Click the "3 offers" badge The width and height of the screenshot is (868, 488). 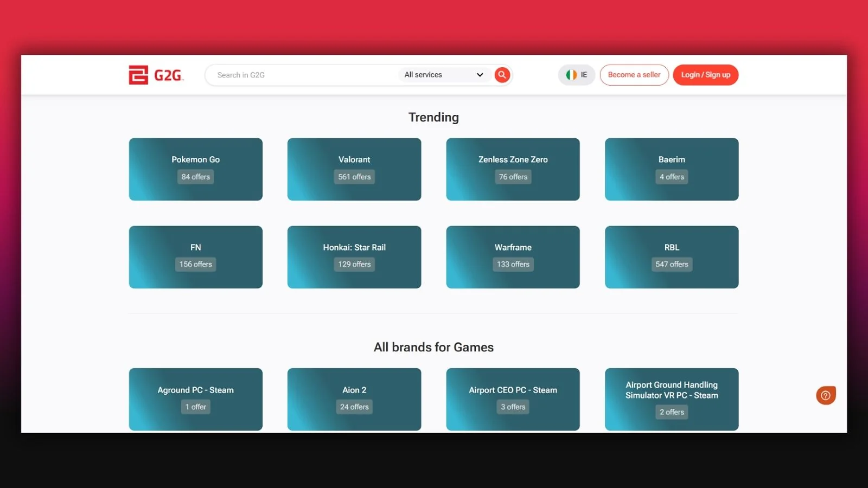tap(513, 407)
